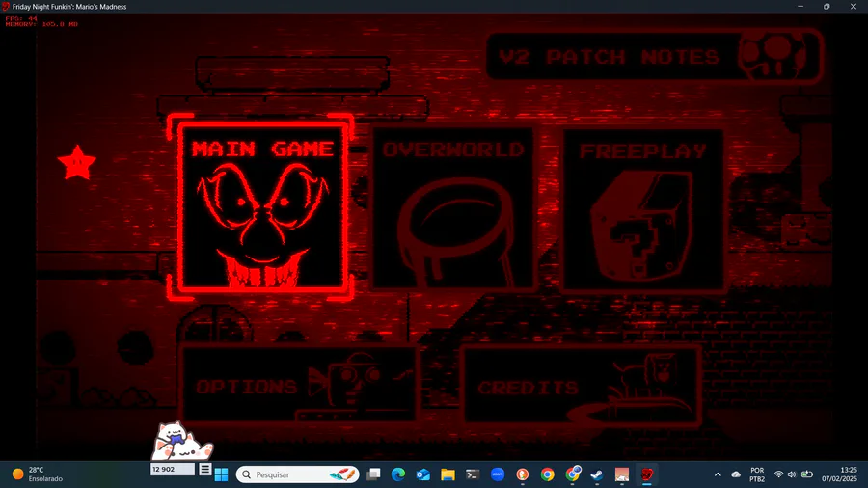868x488 pixels.
Task: Open File Explorer from the taskbar
Action: (x=448, y=474)
